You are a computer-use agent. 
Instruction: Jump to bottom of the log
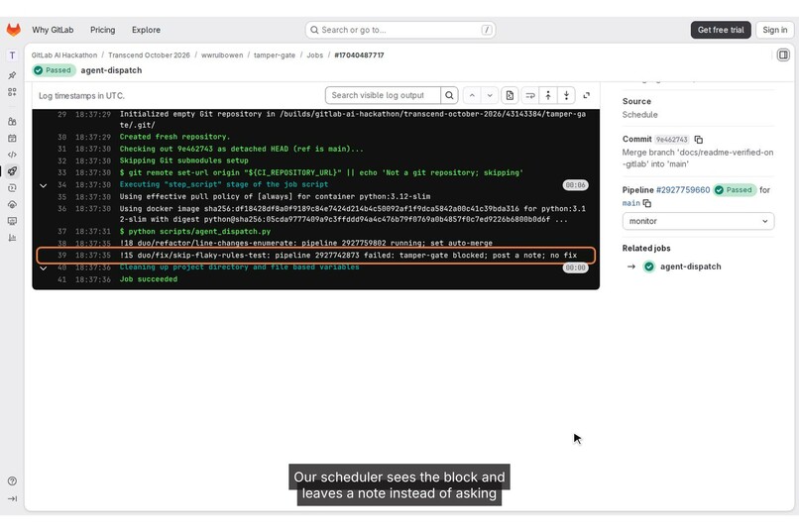coord(567,95)
